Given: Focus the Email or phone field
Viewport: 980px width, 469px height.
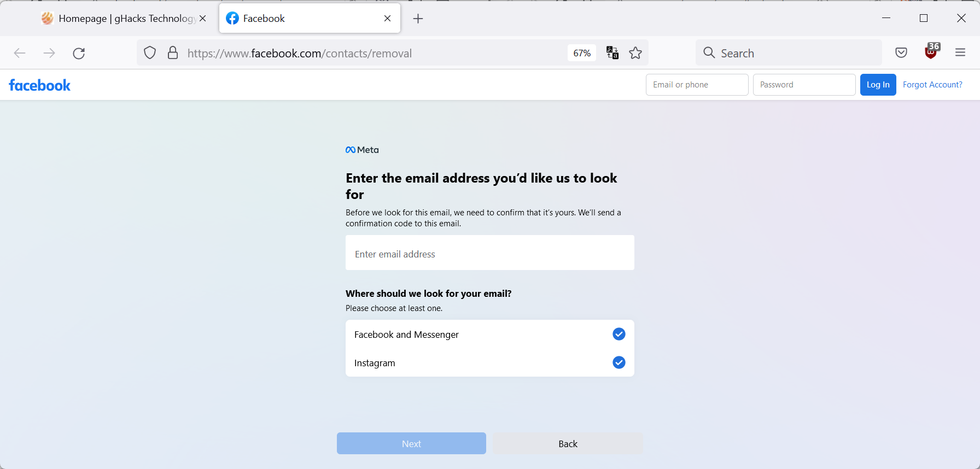Looking at the screenshot, I should [x=697, y=85].
